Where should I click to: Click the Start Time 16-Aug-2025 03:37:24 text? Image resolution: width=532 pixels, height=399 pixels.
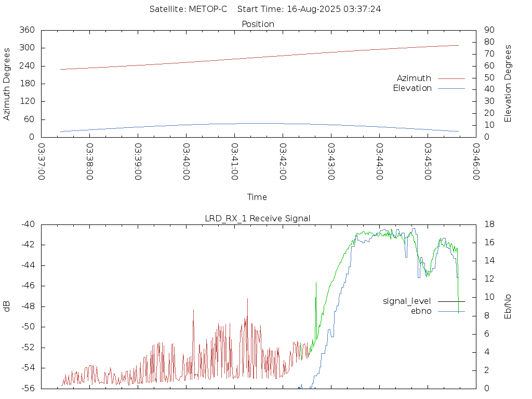coord(309,9)
